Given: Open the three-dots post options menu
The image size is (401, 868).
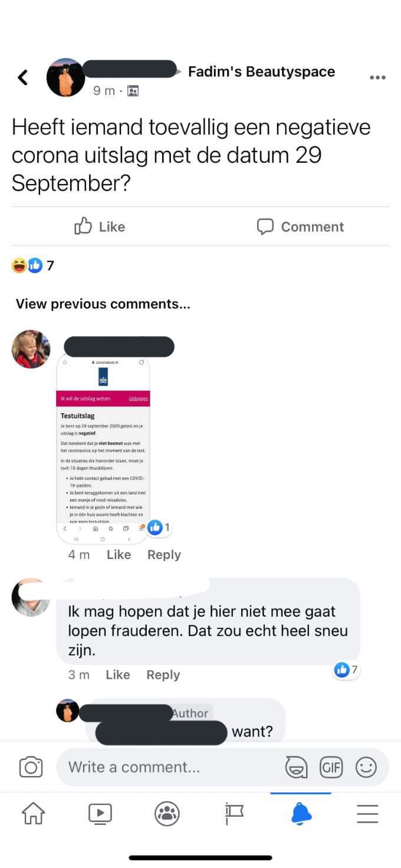Looking at the screenshot, I should coord(377,77).
